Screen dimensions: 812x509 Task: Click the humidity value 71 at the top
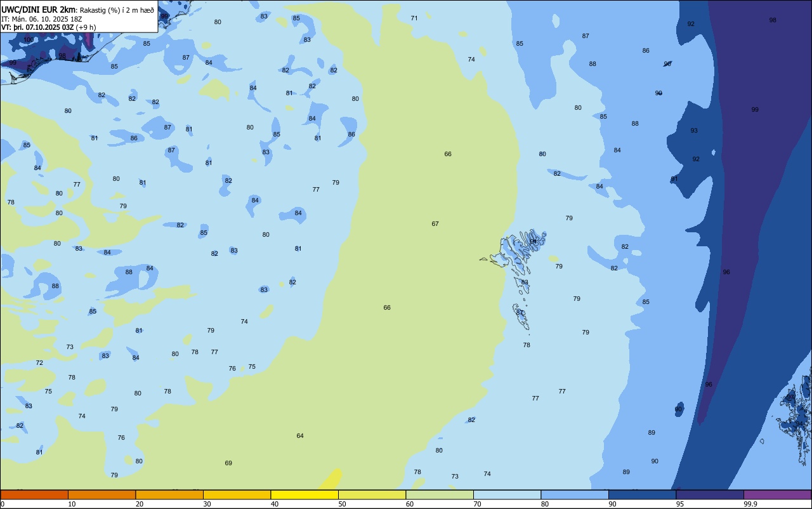[414, 18]
